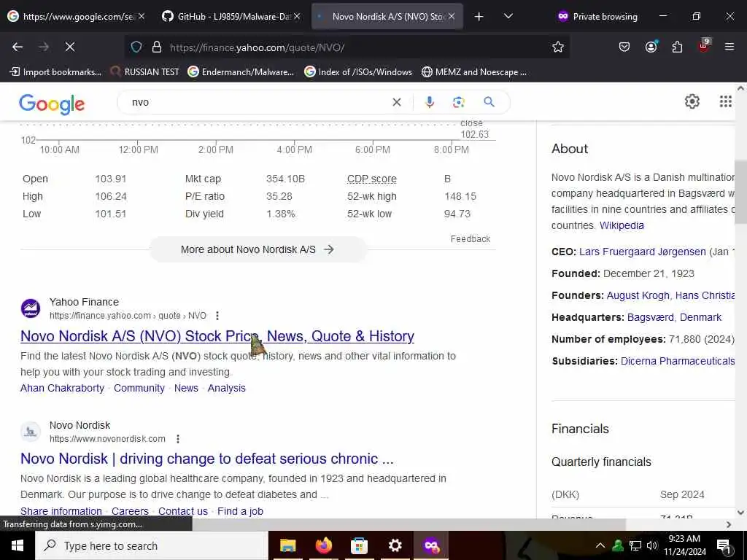747x560 pixels.
Task: Bookmark this page with the star icon
Action: (x=558, y=47)
